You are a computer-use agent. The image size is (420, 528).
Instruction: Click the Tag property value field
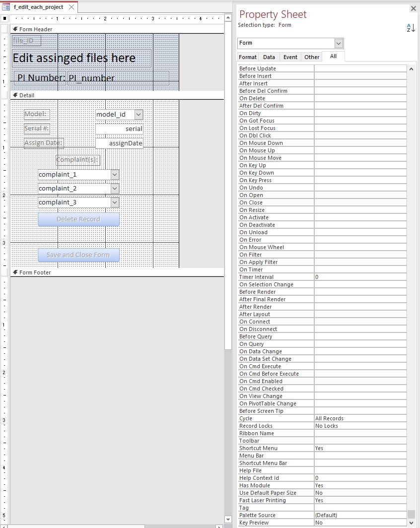pos(360,508)
